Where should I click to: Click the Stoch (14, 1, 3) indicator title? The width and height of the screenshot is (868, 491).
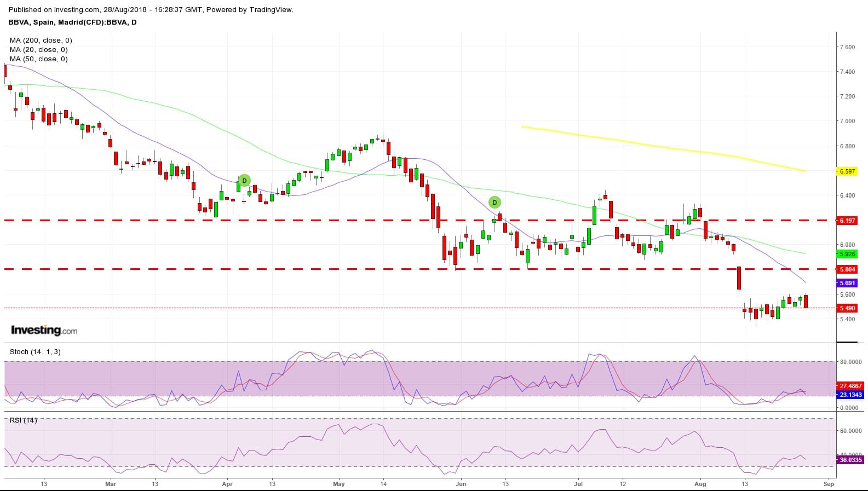coord(35,352)
